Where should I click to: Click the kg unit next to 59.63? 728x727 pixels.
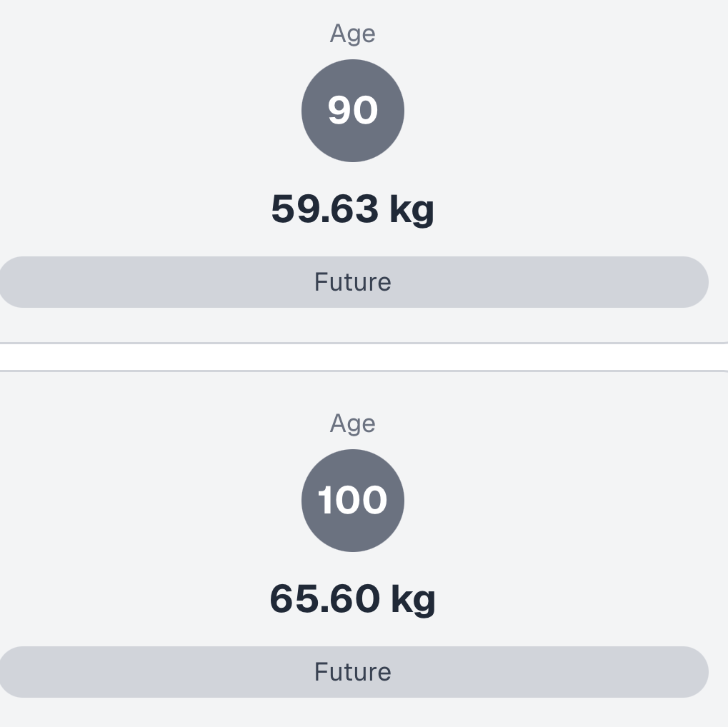pos(412,211)
